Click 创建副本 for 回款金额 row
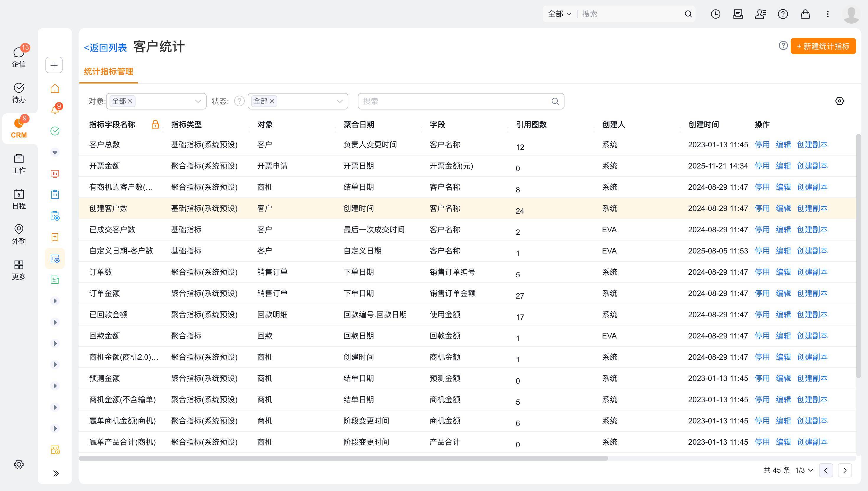868x491 pixels. click(812, 336)
